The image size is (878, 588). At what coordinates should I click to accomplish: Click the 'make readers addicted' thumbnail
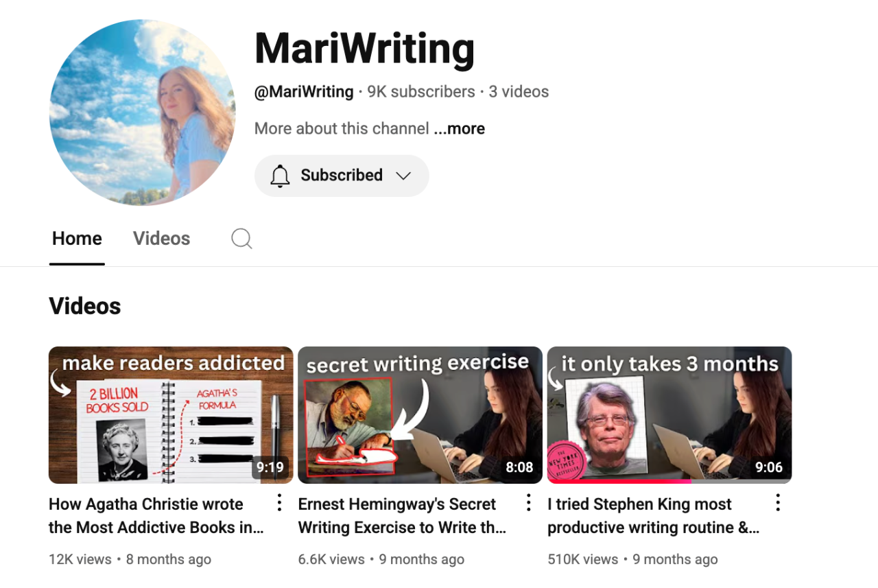pos(171,415)
